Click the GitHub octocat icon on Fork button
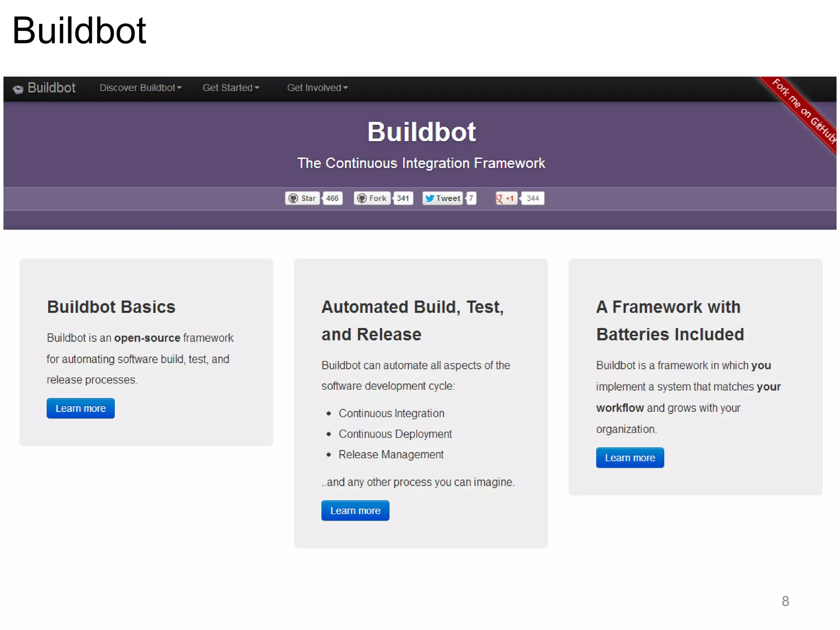The image size is (840, 630). click(362, 198)
